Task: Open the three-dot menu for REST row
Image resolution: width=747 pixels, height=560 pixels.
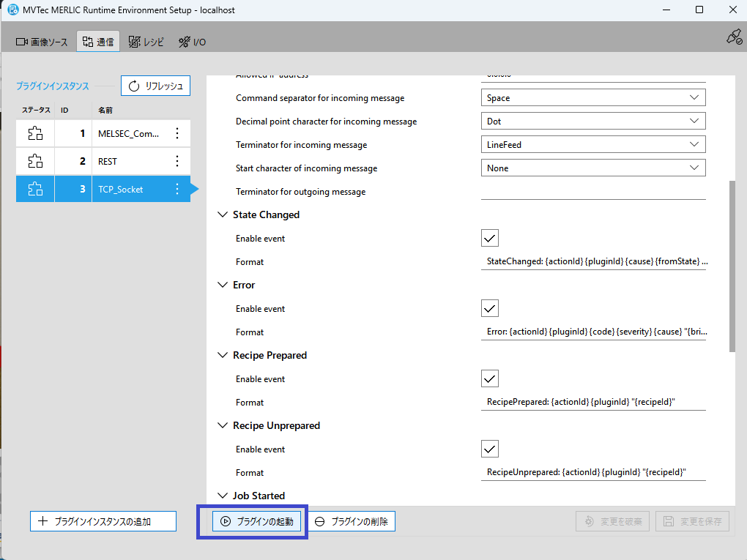Action: point(177,161)
